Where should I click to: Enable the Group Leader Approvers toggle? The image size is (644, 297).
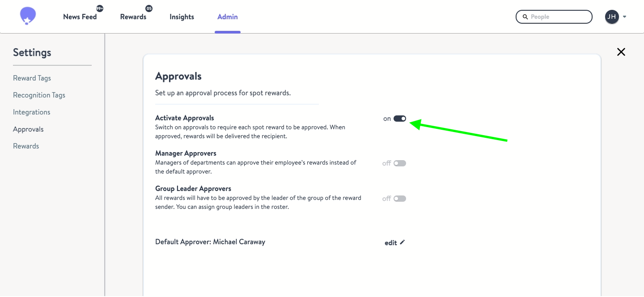point(400,199)
